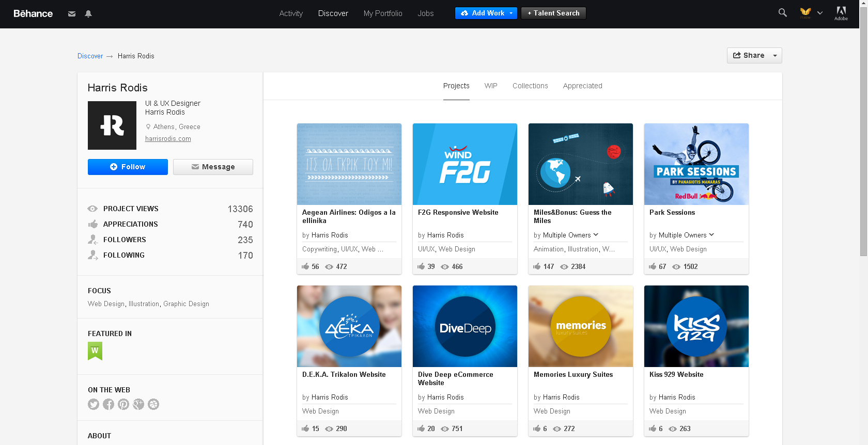Click the Discover breadcrumb link
Image resolution: width=868 pixels, height=445 pixels.
point(90,56)
